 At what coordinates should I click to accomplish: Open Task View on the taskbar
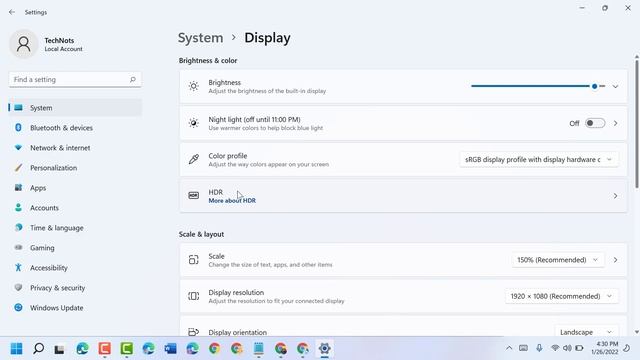point(60,349)
